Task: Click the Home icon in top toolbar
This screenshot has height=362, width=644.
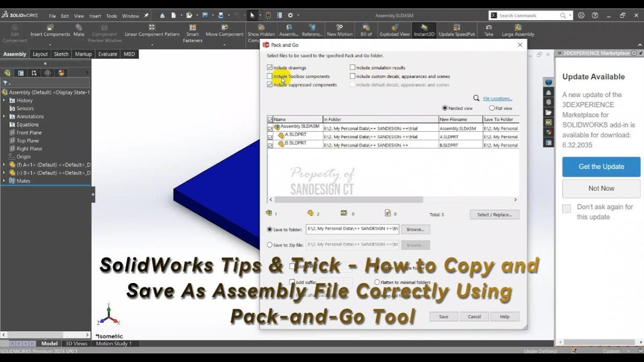Action: coord(163,16)
